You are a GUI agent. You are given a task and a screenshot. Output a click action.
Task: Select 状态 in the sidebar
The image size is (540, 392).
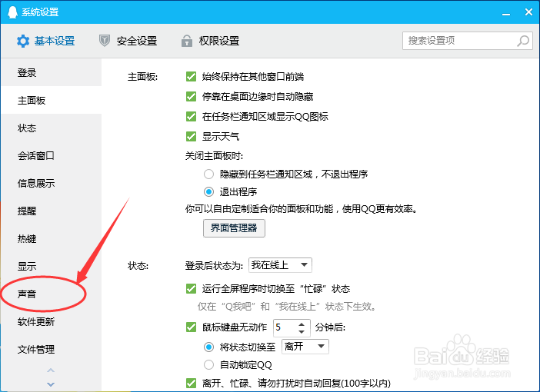pyautogui.click(x=52, y=128)
